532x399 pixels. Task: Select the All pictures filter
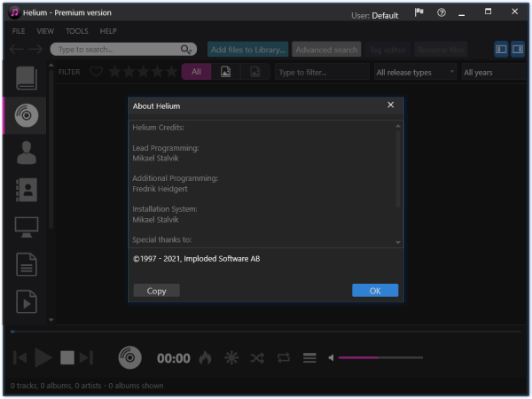coord(197,72)
